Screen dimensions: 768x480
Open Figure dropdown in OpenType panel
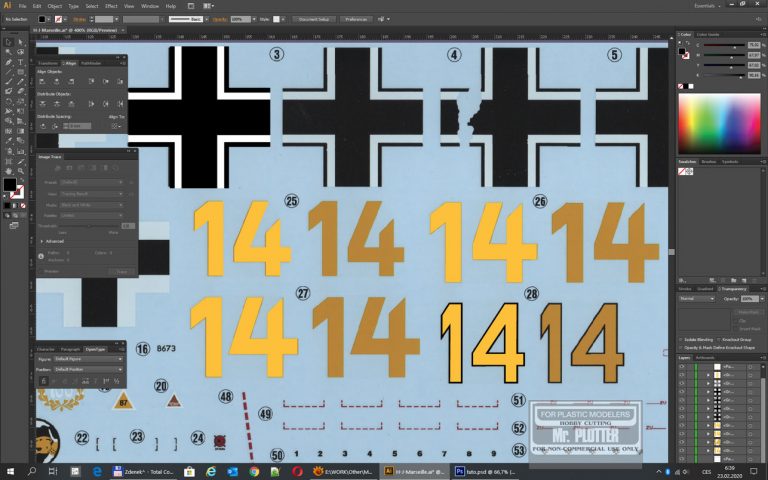[x=88, y=359]
